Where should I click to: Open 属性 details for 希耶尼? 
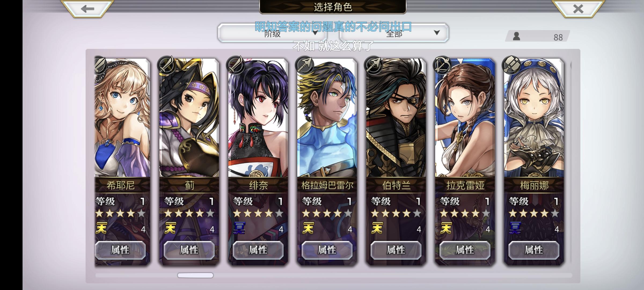click(x=120, y=250)
